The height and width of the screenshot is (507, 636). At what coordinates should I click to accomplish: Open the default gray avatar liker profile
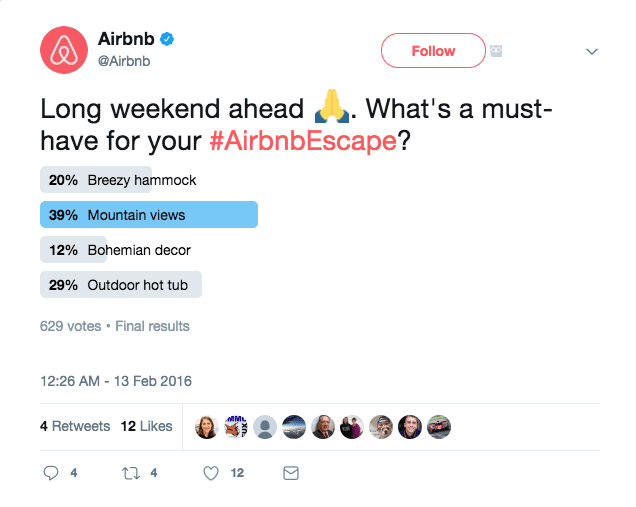[265, 427]
